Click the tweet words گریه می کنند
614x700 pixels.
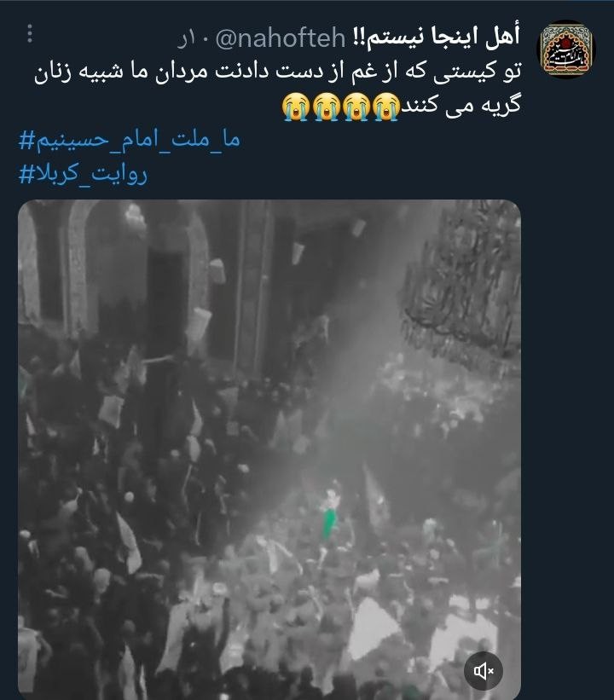point(460,106)
